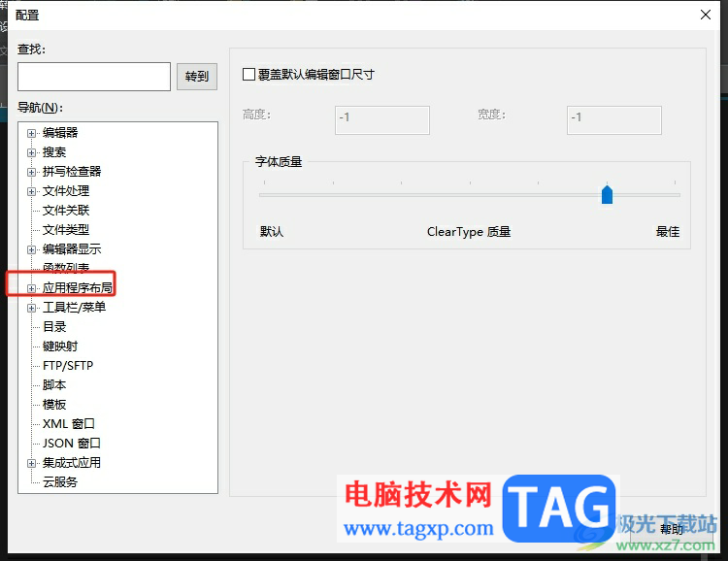Expand the 集成式应用 tree node
This screenshot has width=728, height=561.
click(x=32, y=464)
